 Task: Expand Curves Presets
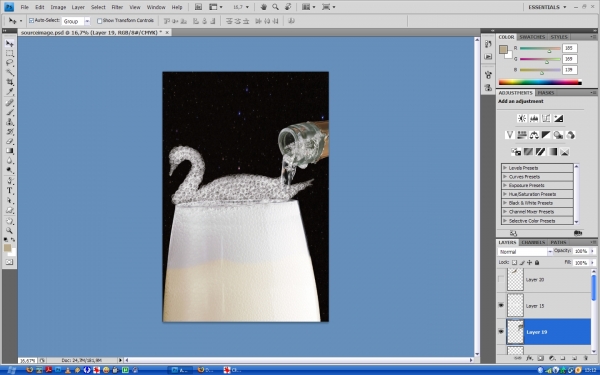[x=505, y=177]
